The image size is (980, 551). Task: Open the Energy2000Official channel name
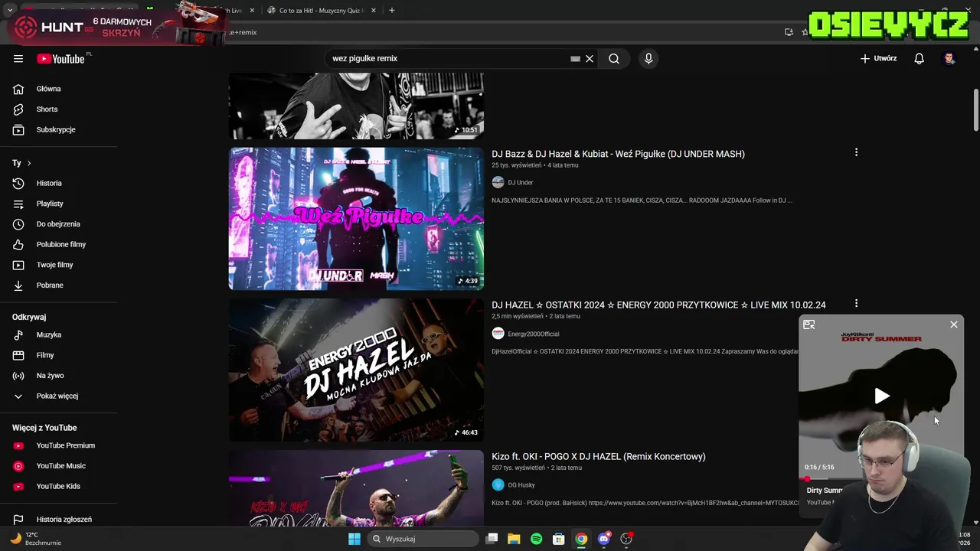click(533, 334)
